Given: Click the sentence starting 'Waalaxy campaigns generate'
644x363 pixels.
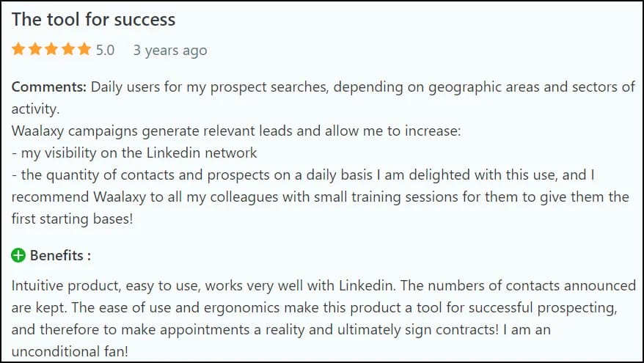Looking at the screenshot, I should pos(236,131).
